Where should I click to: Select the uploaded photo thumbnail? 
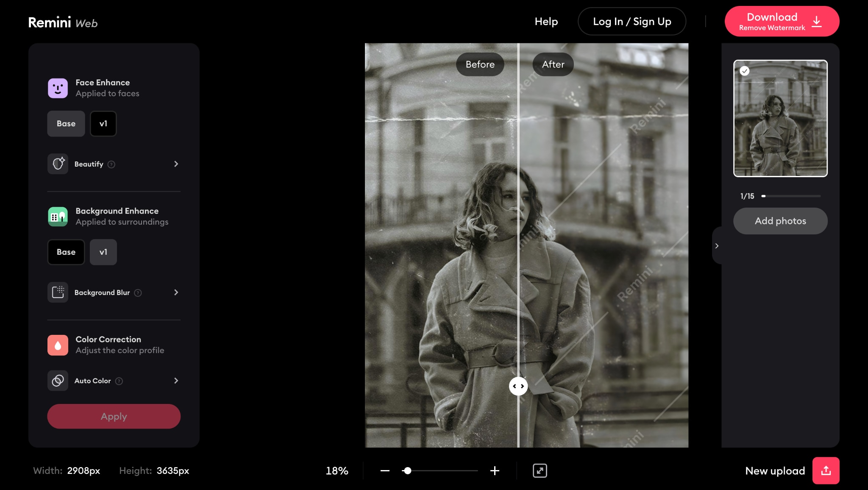[780, 118]
